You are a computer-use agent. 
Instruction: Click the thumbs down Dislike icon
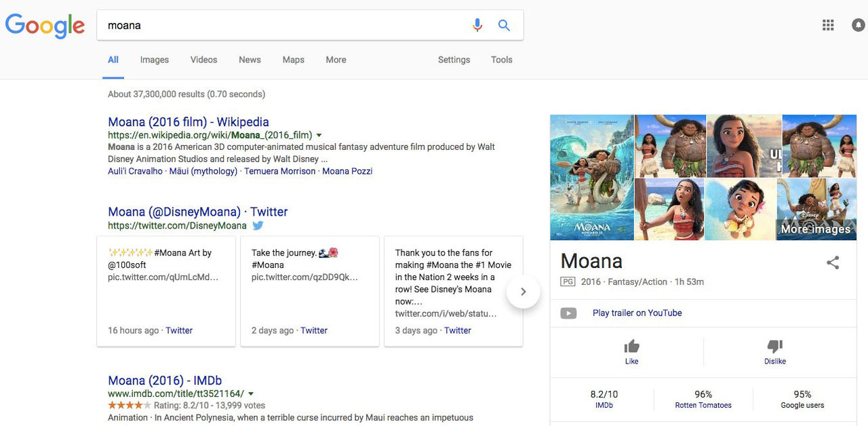(775, 346)
